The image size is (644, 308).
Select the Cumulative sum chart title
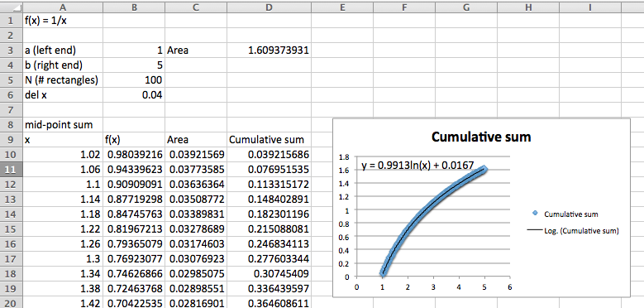tap(481, 137)
